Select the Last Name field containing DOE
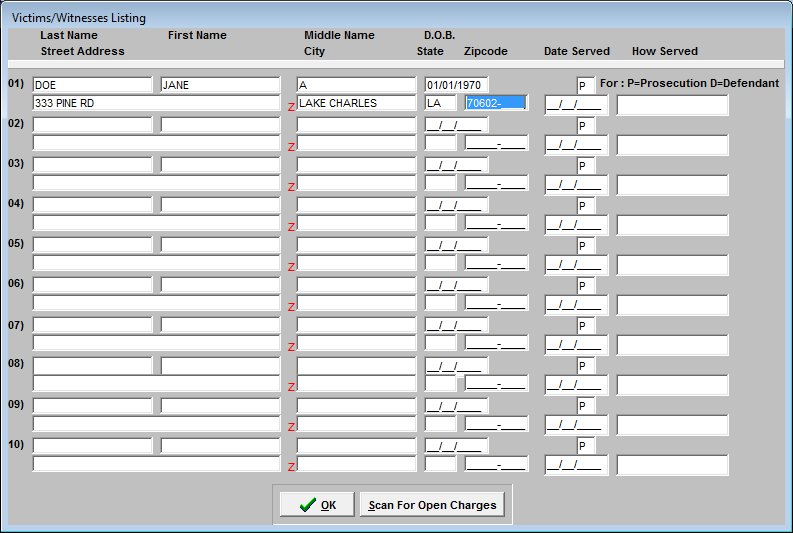Viewport: 793px width, 533px height. 92,85
